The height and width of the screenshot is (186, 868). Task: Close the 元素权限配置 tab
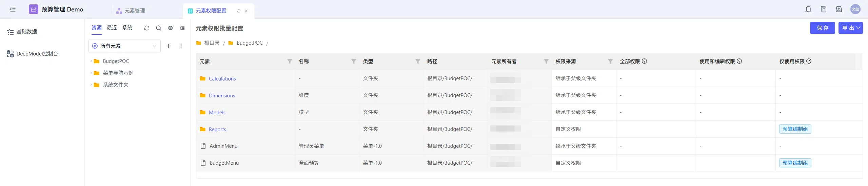point(246,11)
